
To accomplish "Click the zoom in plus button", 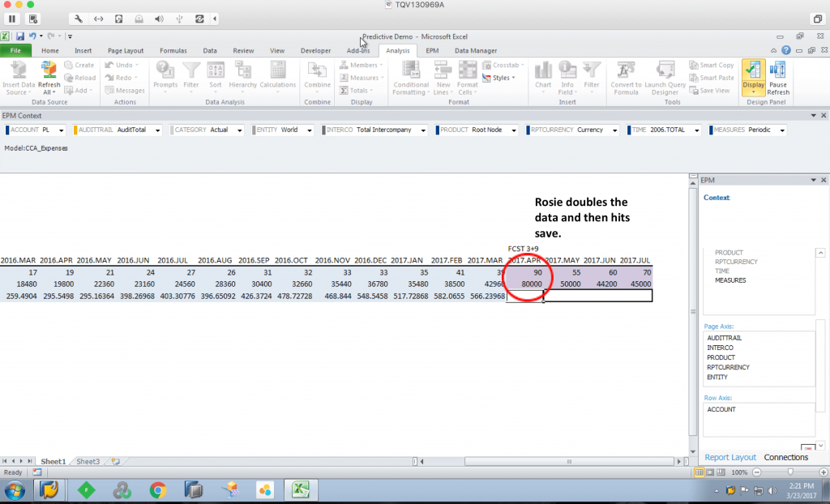I will (824, 472).
